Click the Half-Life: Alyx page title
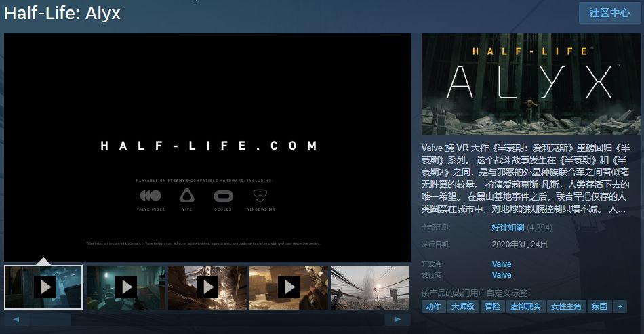This screenshot has height=334, width=644. 62,13
